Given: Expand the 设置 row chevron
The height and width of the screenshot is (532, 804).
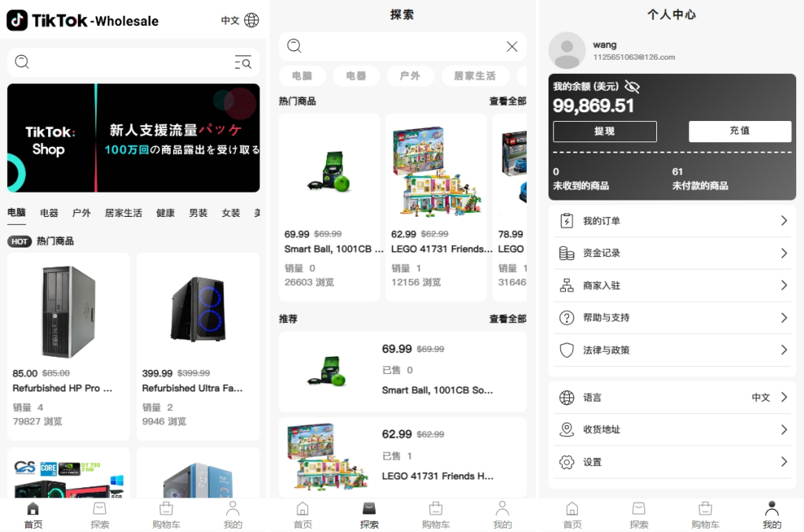Looking at the screenshot, I should pyautogui.click(x=784, y=462).
